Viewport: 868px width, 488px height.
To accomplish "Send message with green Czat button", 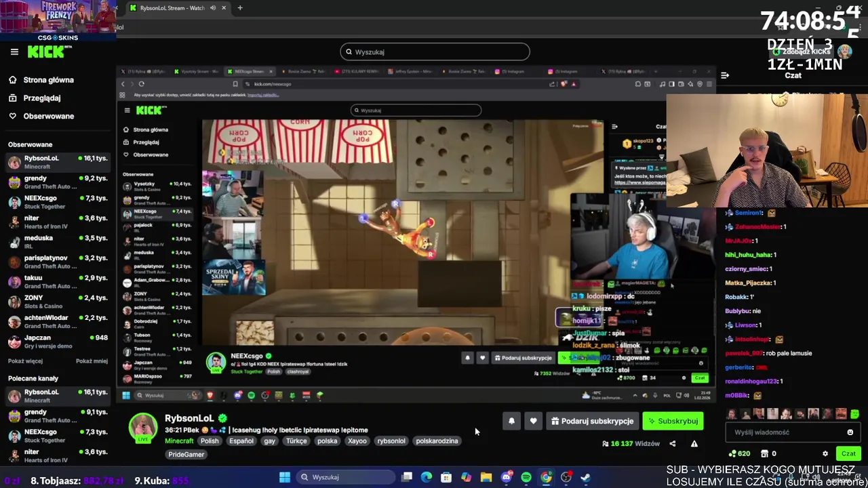I will point(848,453).
